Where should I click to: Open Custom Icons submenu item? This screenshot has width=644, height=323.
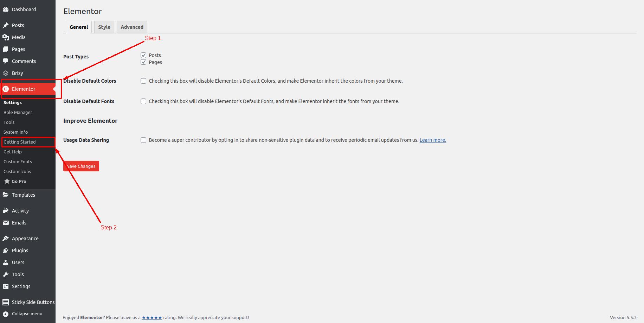click(17, 171)
